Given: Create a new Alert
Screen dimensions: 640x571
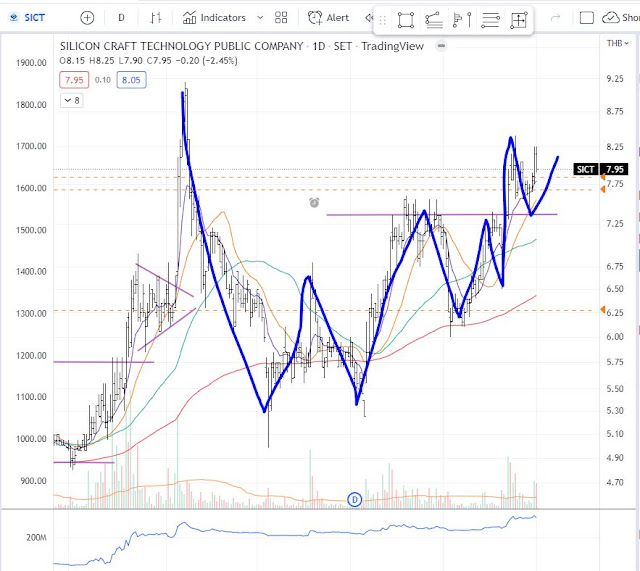Looking at the screenshot, I should (329, 18).
